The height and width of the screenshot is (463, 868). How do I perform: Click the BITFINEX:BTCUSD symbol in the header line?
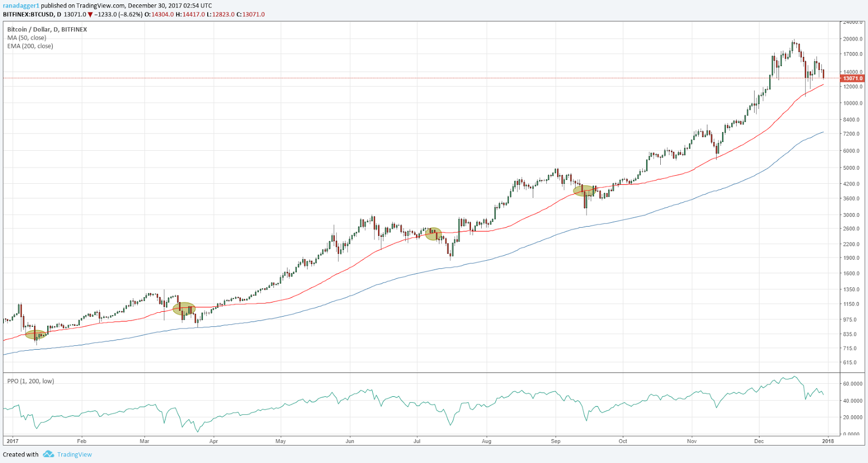pos(28,14)
